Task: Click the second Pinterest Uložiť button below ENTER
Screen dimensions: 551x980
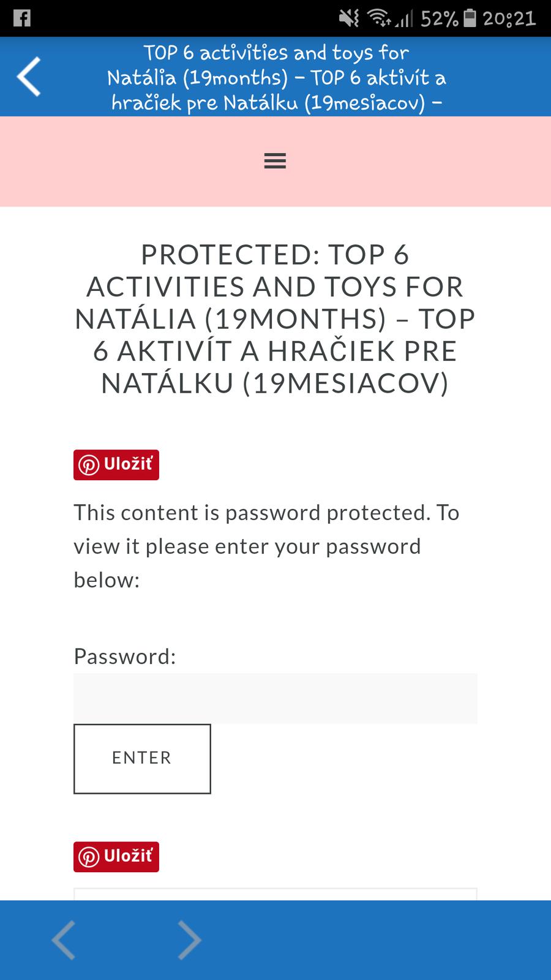Action: click(x=116, y=856)
